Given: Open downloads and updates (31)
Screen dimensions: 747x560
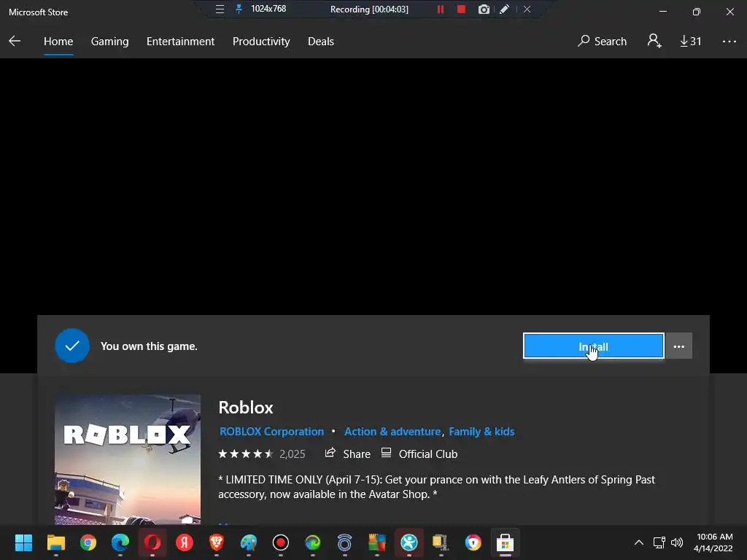Looking at the screenshot, I should (690, 42).
